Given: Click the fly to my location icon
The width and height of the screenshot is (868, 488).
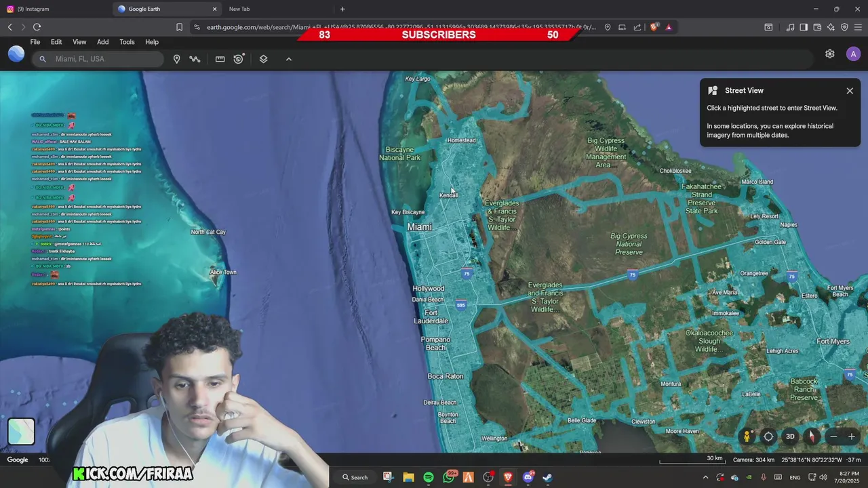Looking at the screenshot, I should [x=768, y=436].
